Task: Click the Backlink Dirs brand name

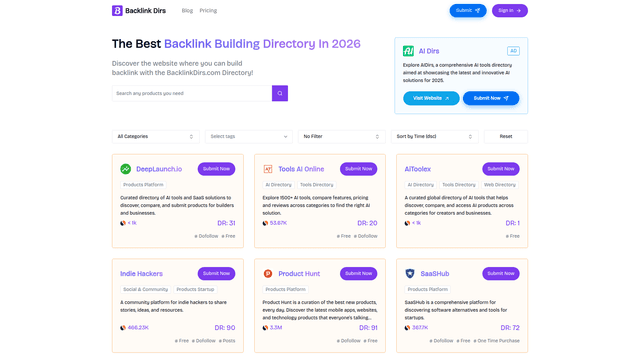Action: pos(145,11)
